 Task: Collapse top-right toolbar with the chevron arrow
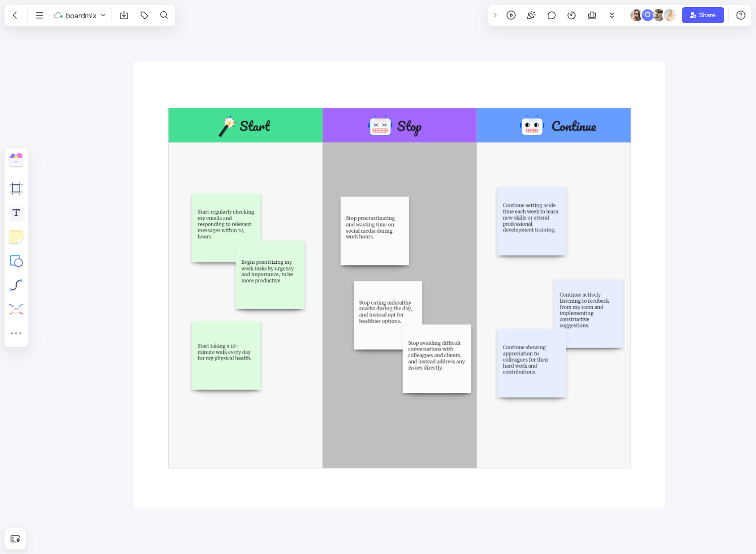pyautogui.click(x=495, y=15)
